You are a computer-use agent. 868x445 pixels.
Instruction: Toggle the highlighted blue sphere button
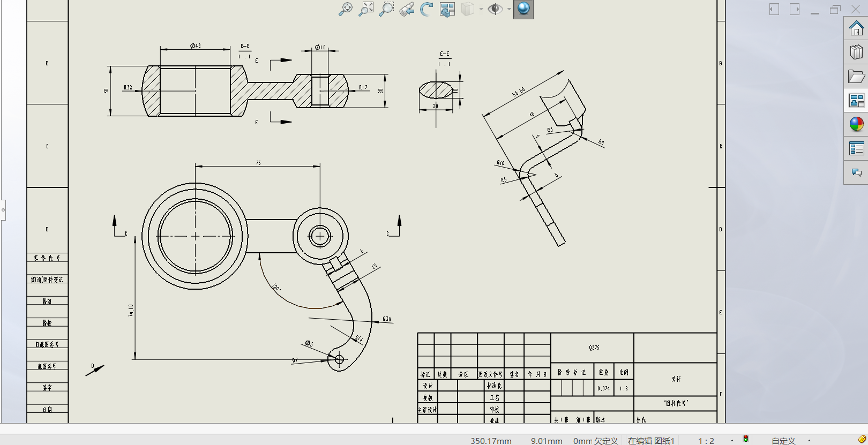523,9
